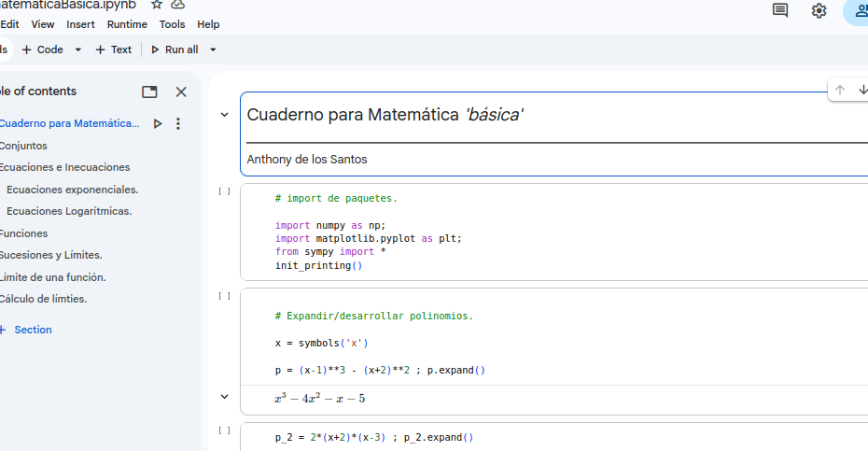Add a new Section in contents
Image resolution: width=868 pixels, height=451 pixels.
pos(26,330)
